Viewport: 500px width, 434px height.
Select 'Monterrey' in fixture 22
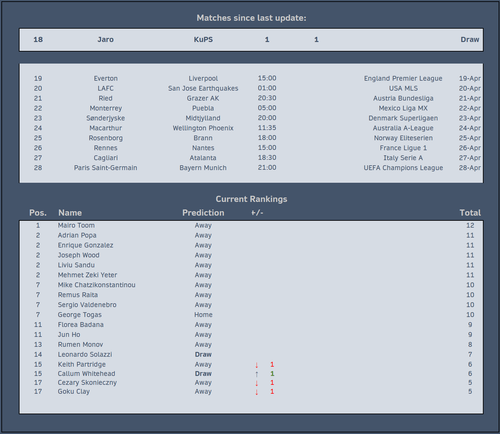[x=106, y=108]
